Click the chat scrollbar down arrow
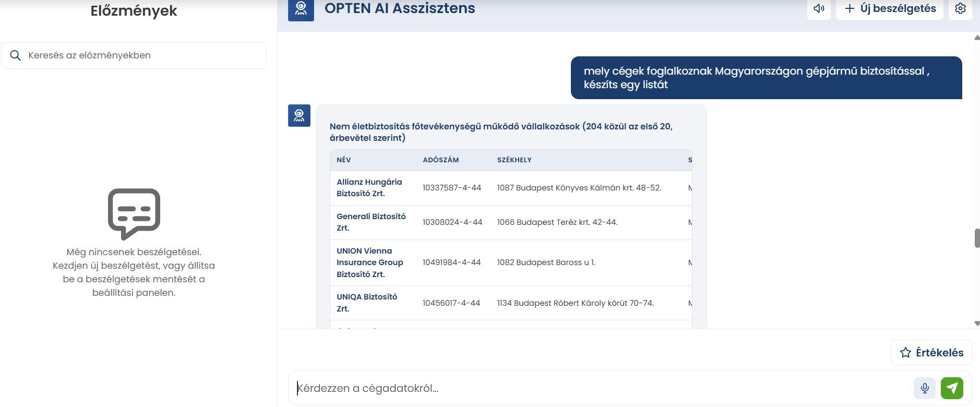 tap(977, 324)
